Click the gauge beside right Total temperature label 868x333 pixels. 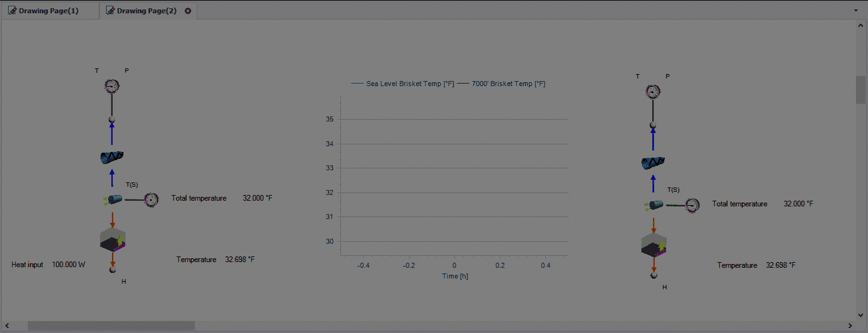coord(693,205)
